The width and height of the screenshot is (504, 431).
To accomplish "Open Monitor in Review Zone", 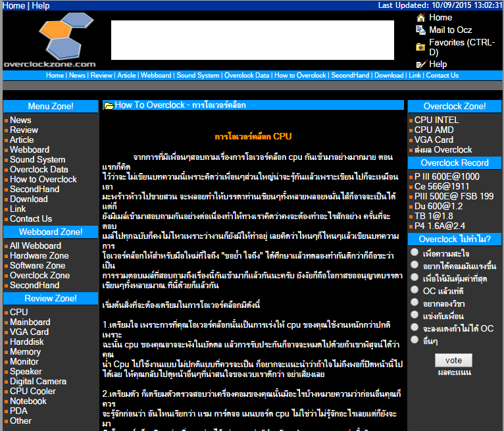I will pyautogui.click(x=24, y=361).
